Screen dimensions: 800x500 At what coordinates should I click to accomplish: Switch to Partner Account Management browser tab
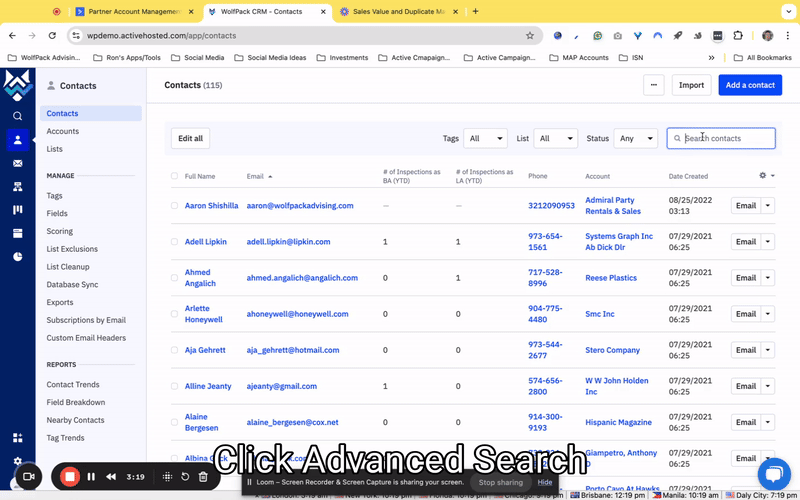pyautogui.click(x=135, y=11)
